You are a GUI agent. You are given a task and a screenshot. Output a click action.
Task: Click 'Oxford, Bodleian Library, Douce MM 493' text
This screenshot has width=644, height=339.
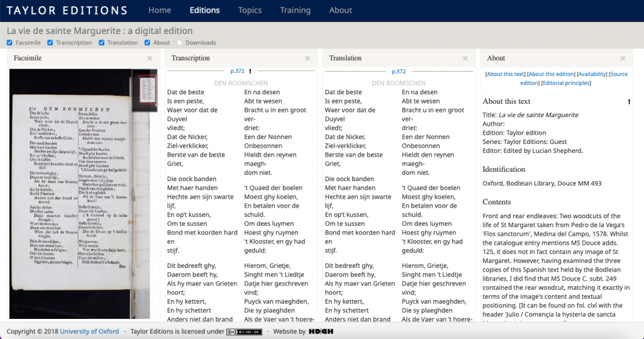tap(541, 183)
